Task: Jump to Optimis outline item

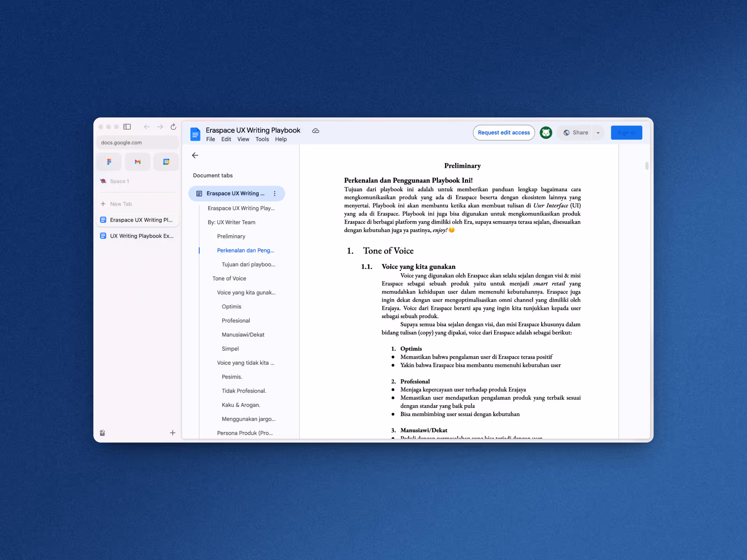Action: pyautogui.click(x=231, y=306)
